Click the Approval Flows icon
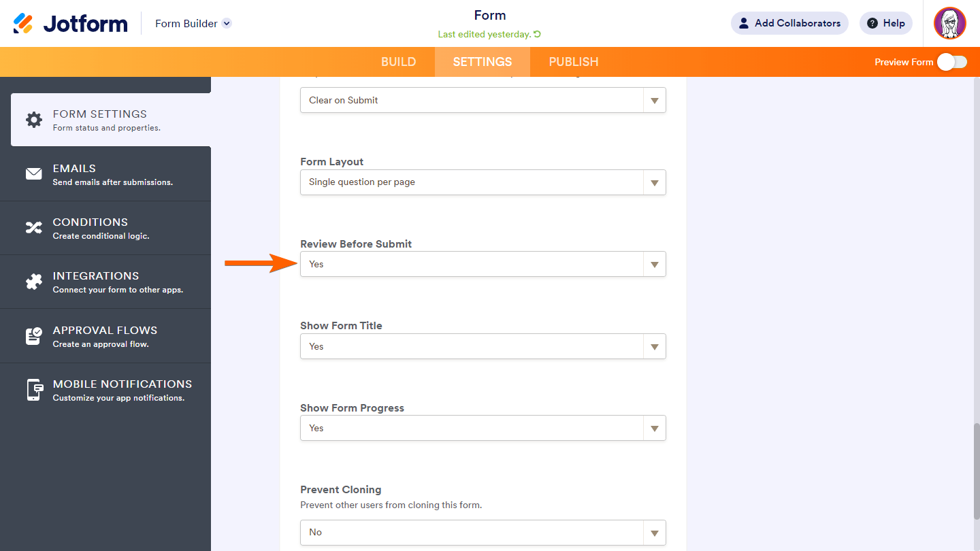The width and height of the screenshot is (980, 551). click(x=33, y=336)
